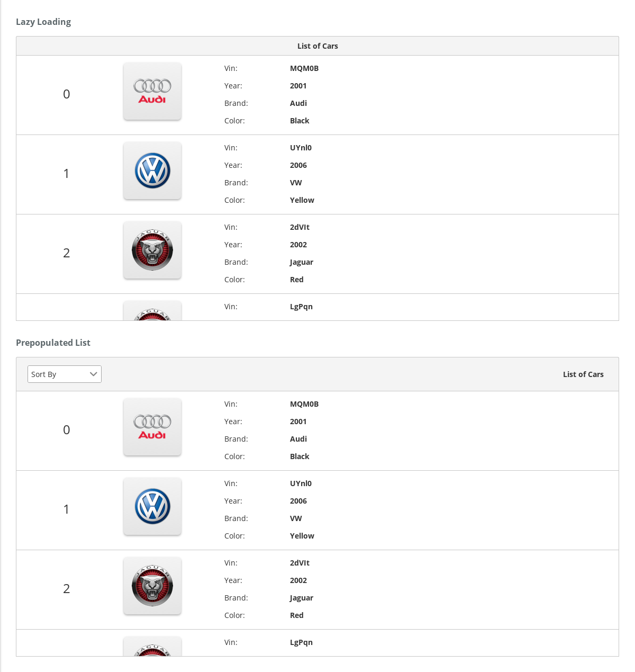Select row index 0 in Lazy Loading list
The height and width of the screenshot is (672, 635).
click(67, 94)
